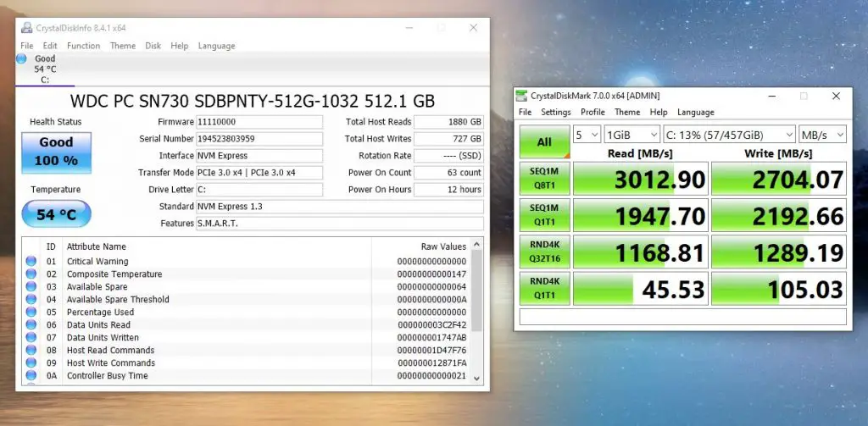Open Help menu in CrystalDiskInfo
This screenshot has height=426, width=868.
(180, 46)
